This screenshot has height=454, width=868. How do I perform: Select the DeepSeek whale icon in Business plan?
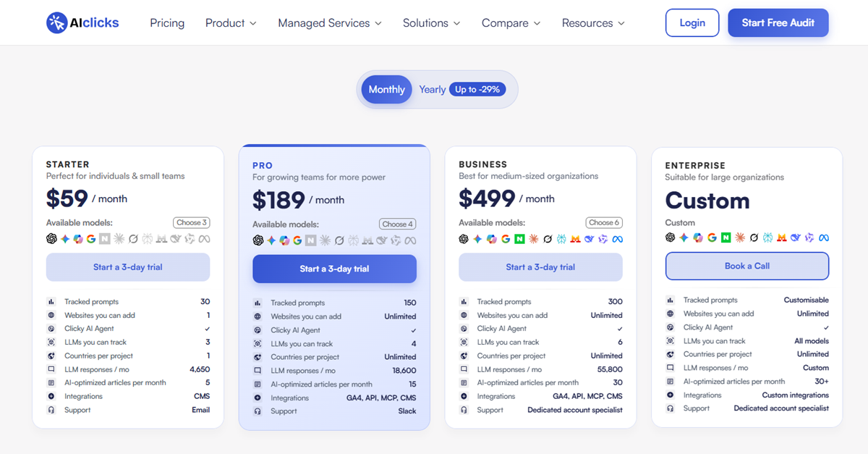coord(589,239)
